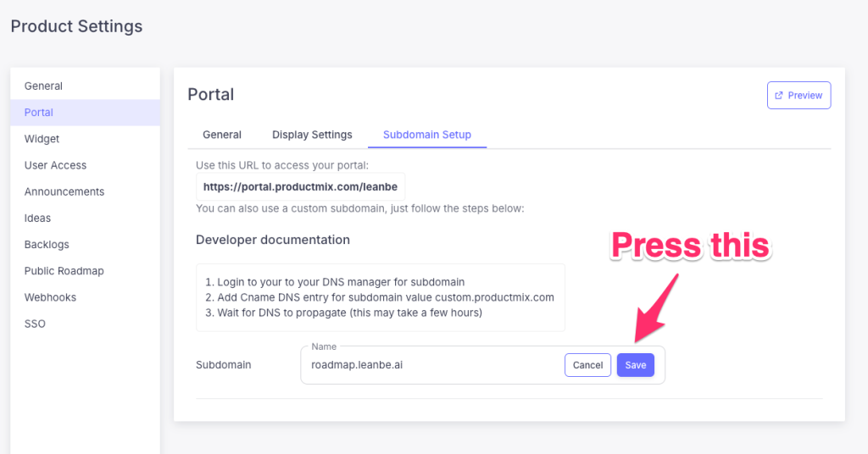
Task: Click the Developer documentation steps box
Action: [x=380, y=297]
